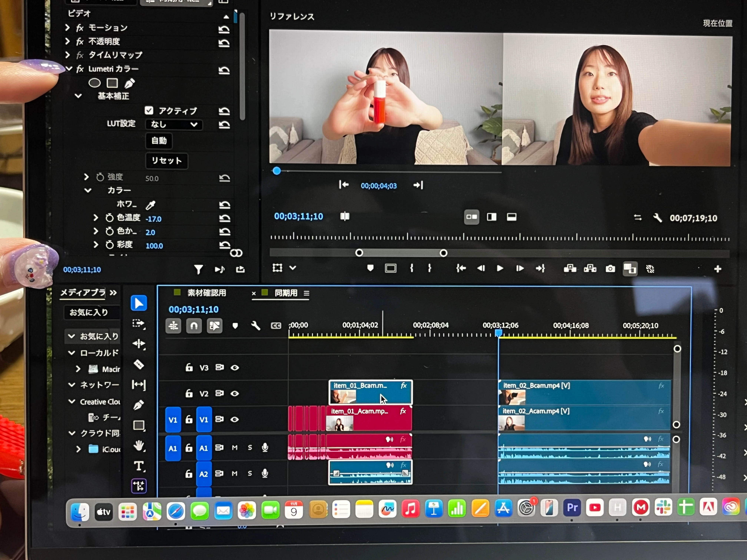This screenshot has width=747, height=560.
Task: Create ellipse mask in Lumetri カラー
Action: click(x=94, y=83)
